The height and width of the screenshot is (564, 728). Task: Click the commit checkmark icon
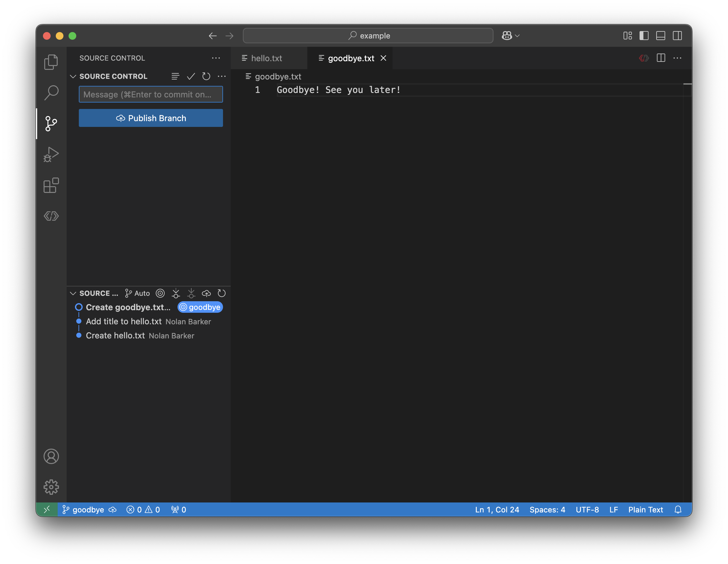click(x=191, y=76)
